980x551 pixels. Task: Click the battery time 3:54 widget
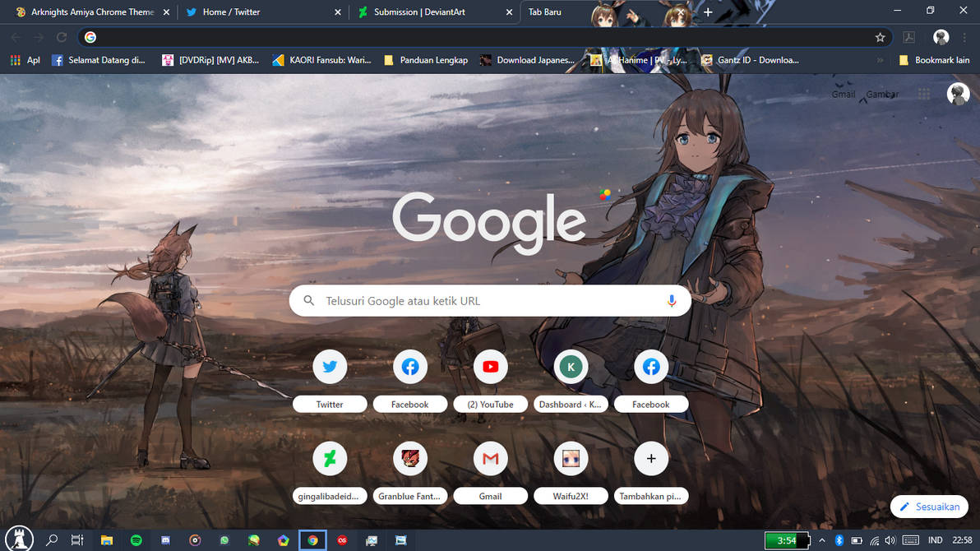787,540
